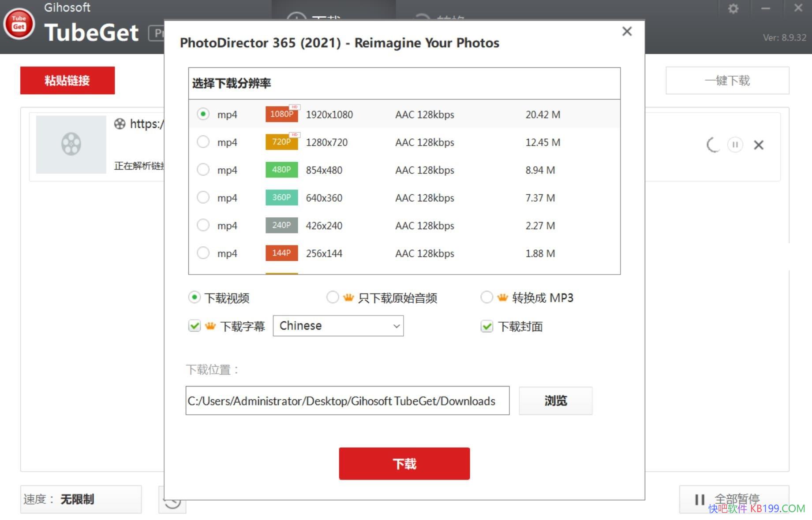
Task: Open the settings gear icon
Action: (x=733, y=8)
